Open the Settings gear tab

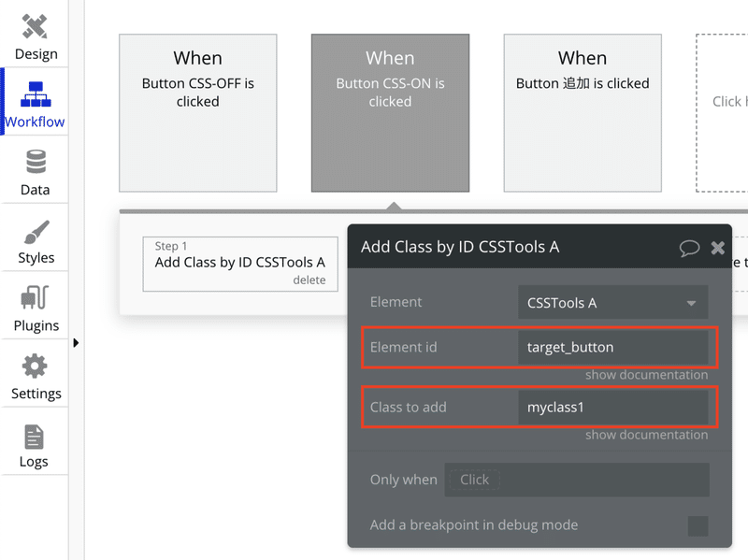[x=36, y=377]
